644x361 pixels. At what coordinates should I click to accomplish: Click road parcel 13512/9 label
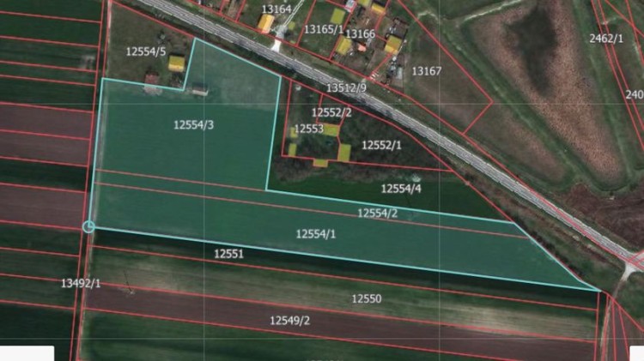(346, 87)
